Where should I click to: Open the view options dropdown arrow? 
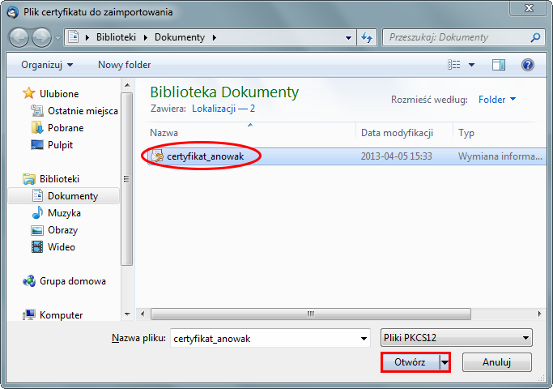tap(472, 65)
